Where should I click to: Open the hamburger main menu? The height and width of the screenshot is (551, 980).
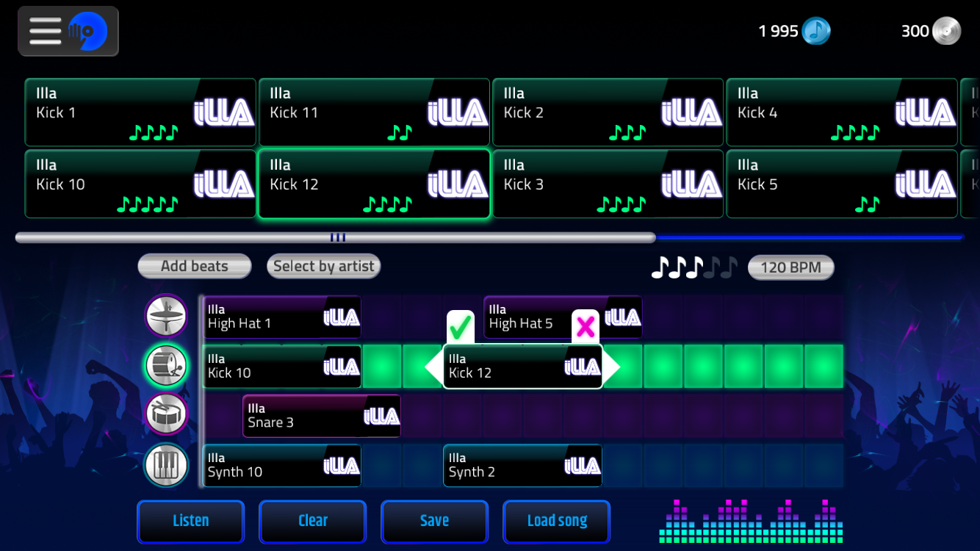(x=68, y=31)
